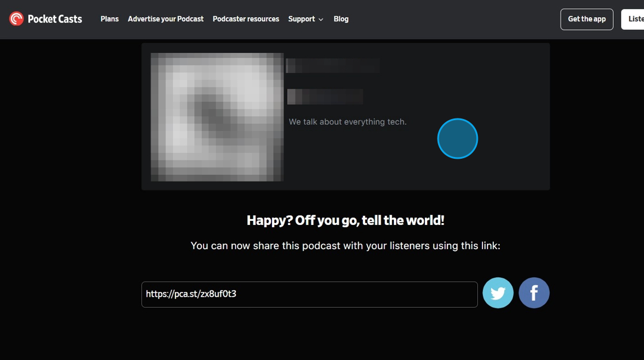Open the Podcaster resources link
This screenshot has height=360, width=644.
point(246,19)
